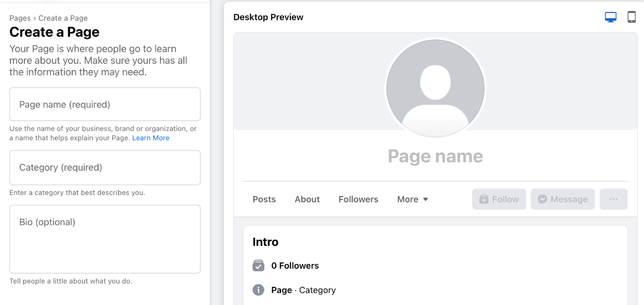This screenshot has width=644, height=305.
Task: Click into the Bio text area
Action: click(x=104, y=239)
